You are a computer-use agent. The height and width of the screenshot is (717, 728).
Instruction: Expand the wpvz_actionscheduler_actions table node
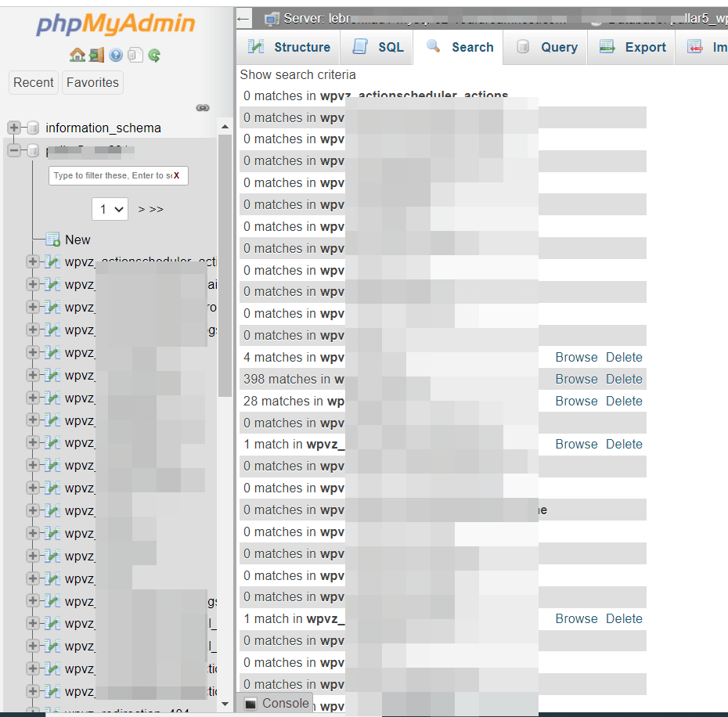(x=33, y=261)
